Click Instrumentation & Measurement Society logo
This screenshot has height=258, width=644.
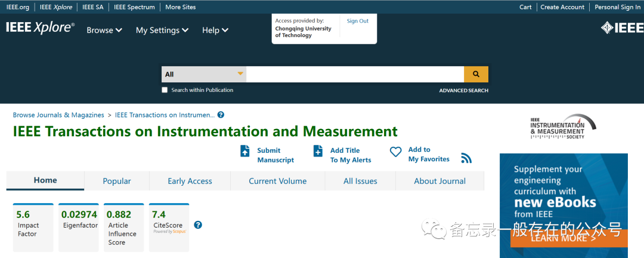click(563, 127)
